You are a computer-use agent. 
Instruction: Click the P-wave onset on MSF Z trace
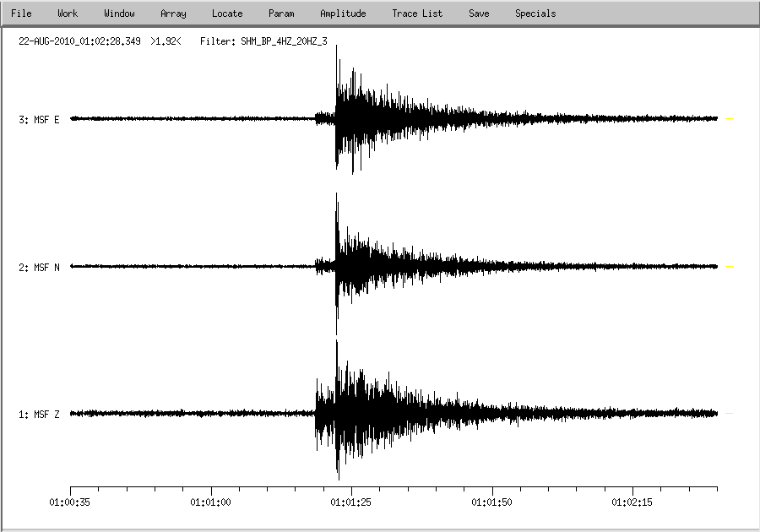[316, 413]
